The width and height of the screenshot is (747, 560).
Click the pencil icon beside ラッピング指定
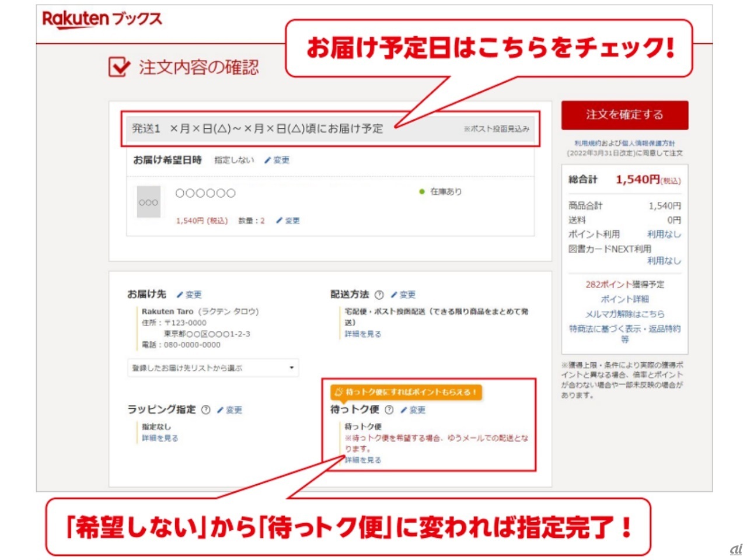click(220, 410)
